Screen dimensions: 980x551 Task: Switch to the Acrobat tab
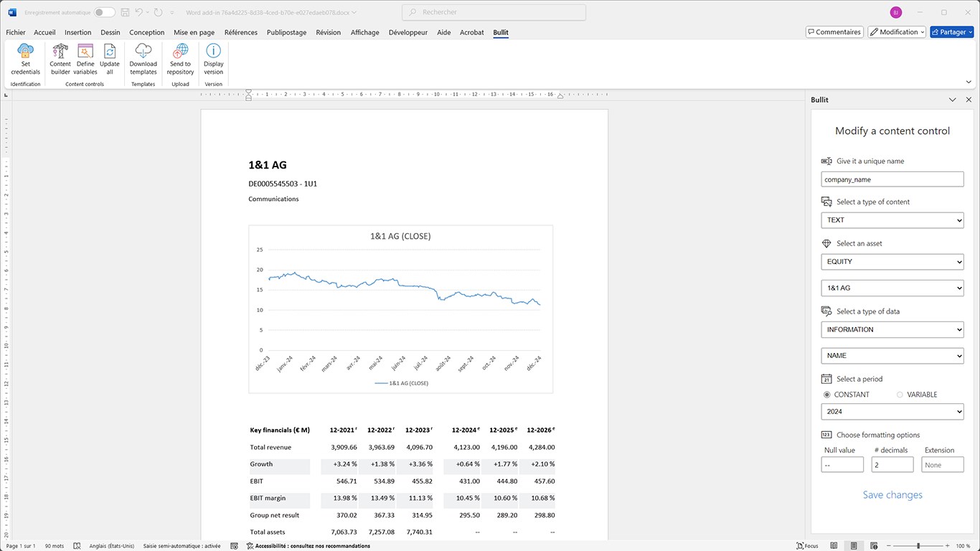pos(472,32)
